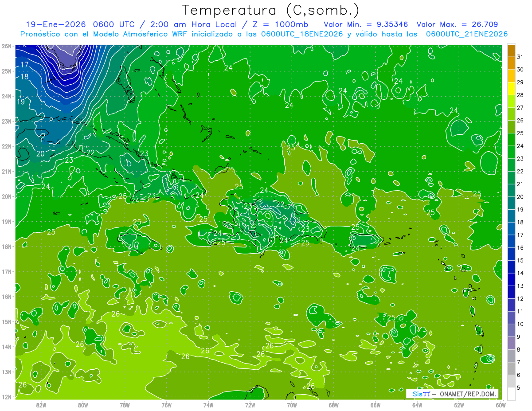Click the validity end time '0600UTC_21ENE2026'
This screenshot has width=532, height=411.
(x=467, y=34)
